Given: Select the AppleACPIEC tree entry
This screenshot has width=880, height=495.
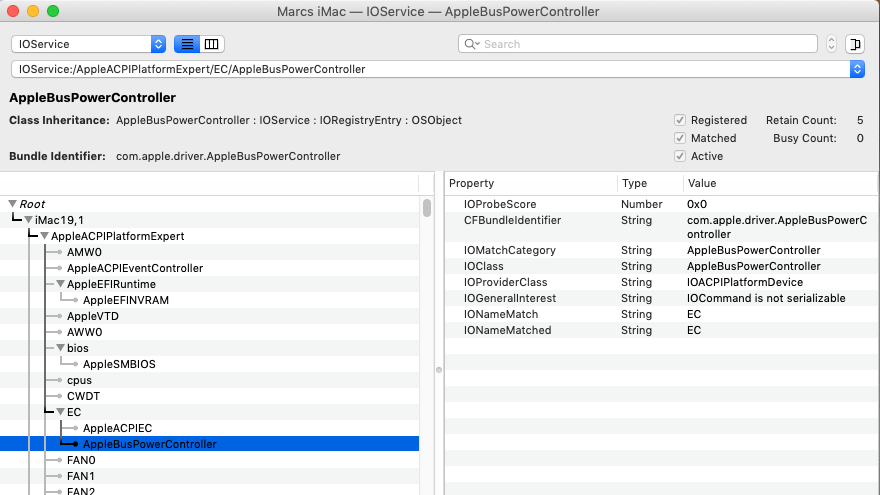Looking at the screenshot, I should click(x=117, y=428).
